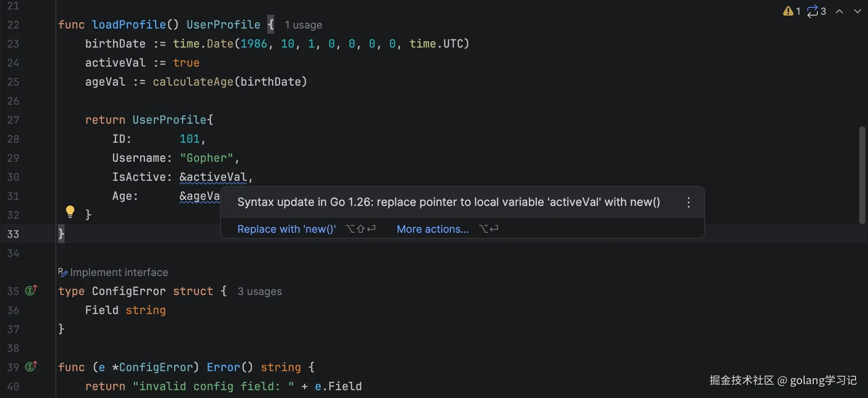Click the 3 syntax updates indicator icon
This screenshot has height=398, width=868.
[x=816, y=11]
